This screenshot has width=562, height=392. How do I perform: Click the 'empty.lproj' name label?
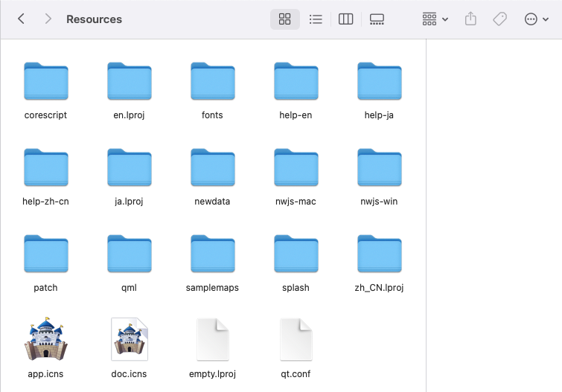[x=212, y=374]
